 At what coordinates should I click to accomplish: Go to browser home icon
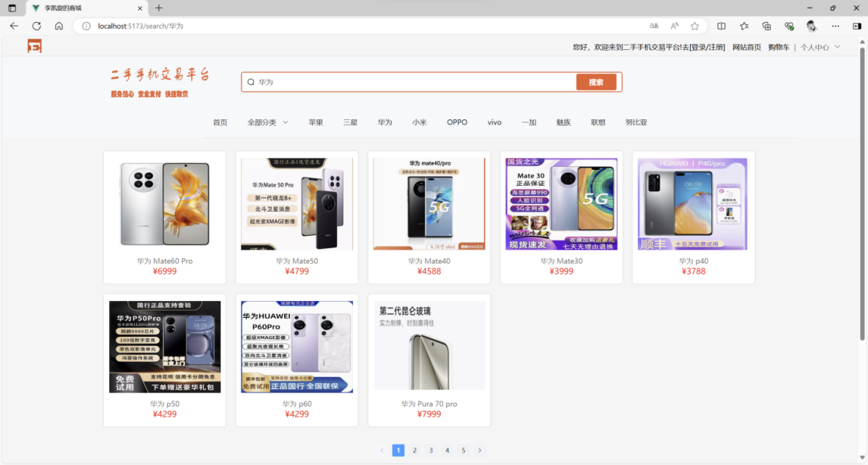(x=59, y=26)
